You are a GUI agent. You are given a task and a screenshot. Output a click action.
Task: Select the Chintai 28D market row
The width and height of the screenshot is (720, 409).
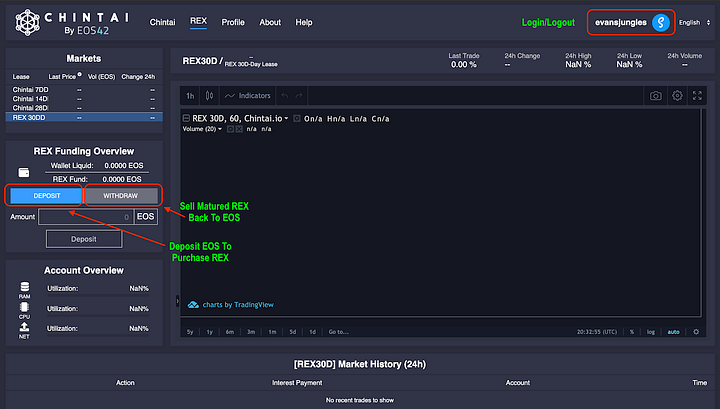(x=84, y=108)
